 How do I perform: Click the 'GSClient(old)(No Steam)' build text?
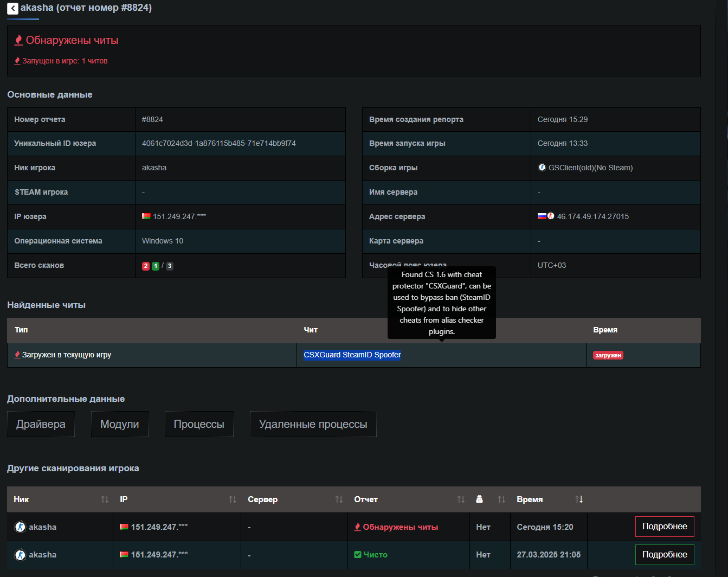coord(591,168)
